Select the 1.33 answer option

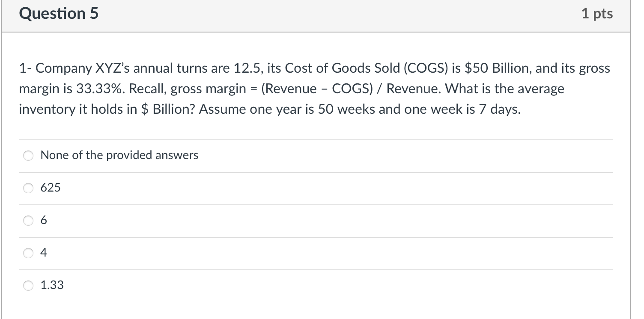click(x=28, y=286)
